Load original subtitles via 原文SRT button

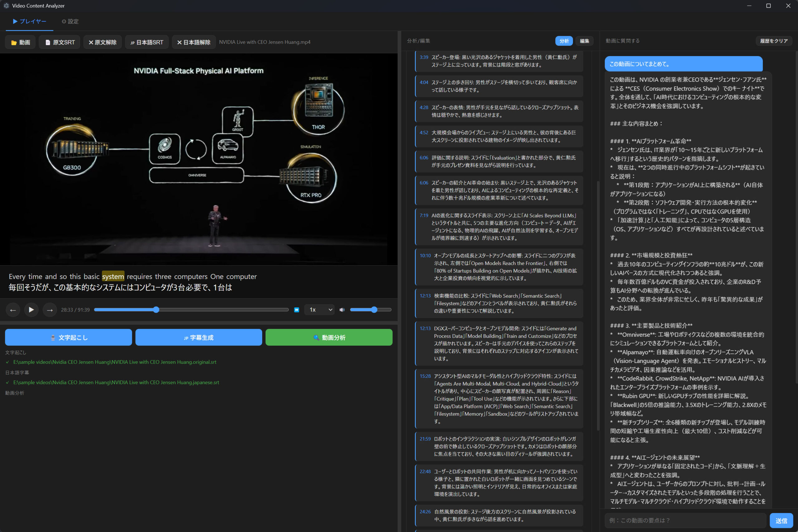pyautogui.click(x=60, y=42)
